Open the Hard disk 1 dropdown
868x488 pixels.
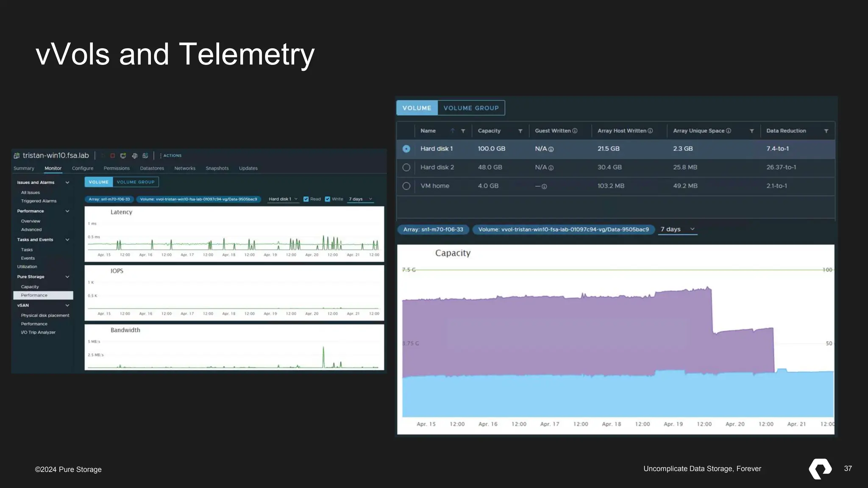point(283,199)
